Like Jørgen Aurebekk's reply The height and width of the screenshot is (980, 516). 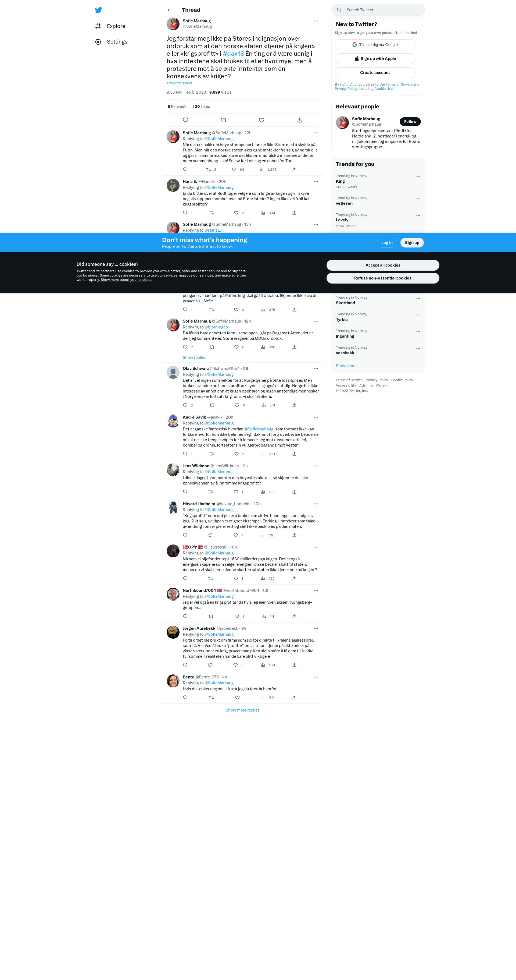click(x=238, y=665)
